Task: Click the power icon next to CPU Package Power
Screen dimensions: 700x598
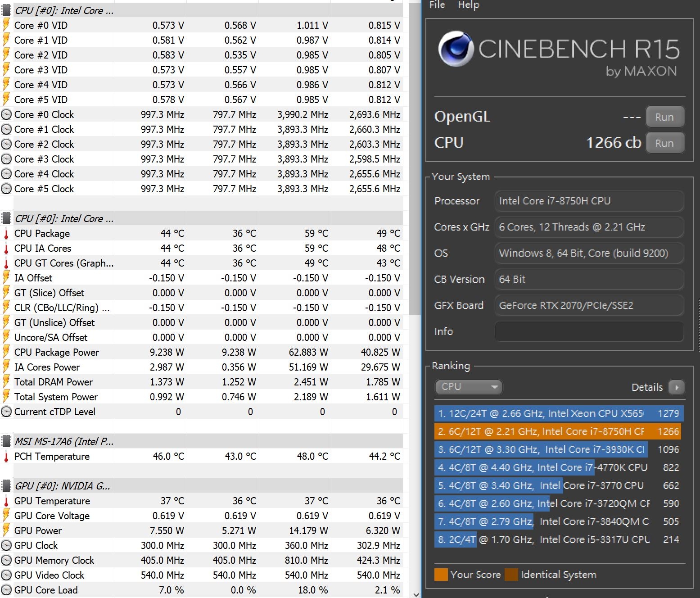Action: tap(6, 352)
